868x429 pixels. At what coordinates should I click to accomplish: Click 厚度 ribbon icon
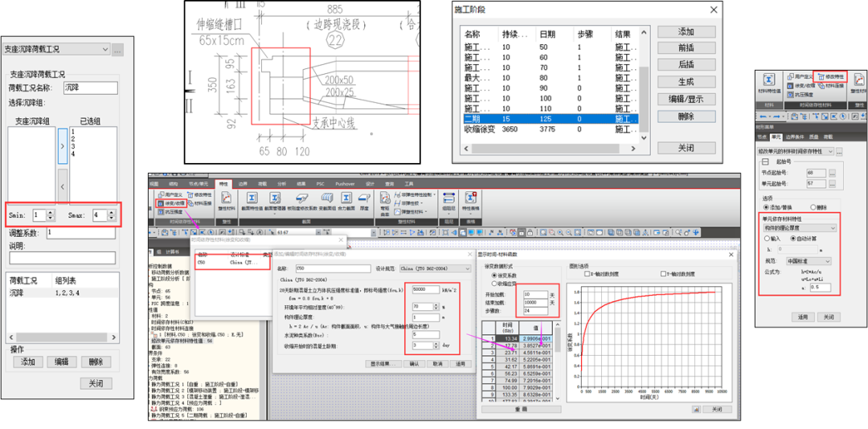coord(365,200)
